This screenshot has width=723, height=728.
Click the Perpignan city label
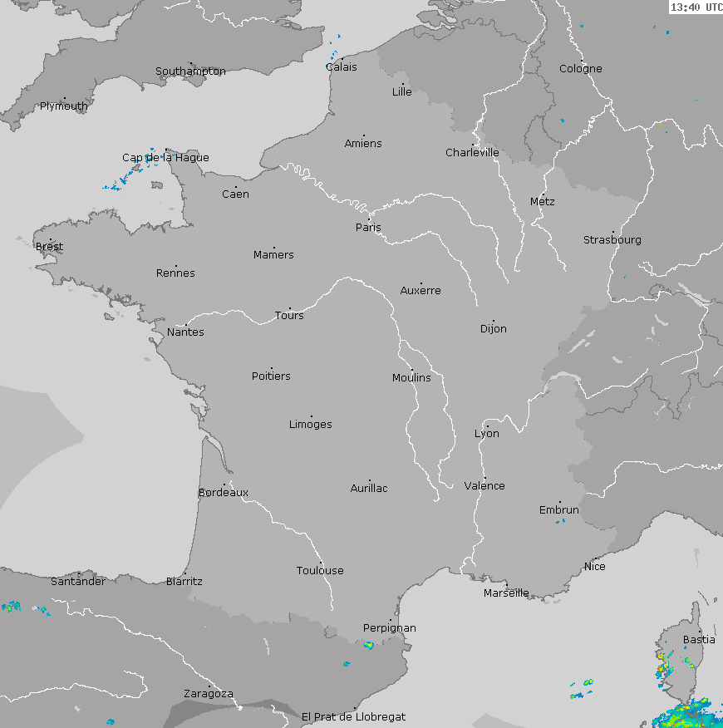(x=390, y=628)
